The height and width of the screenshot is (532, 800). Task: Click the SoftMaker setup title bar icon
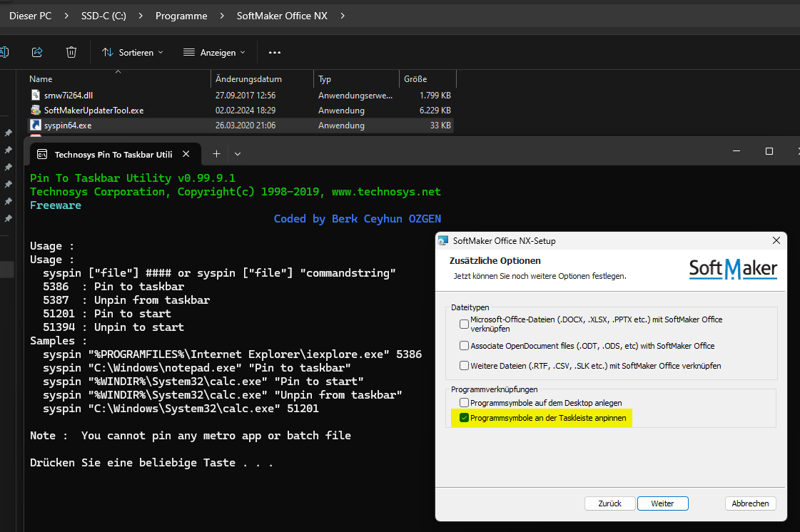pyautogui.click(x=443, y=241)
